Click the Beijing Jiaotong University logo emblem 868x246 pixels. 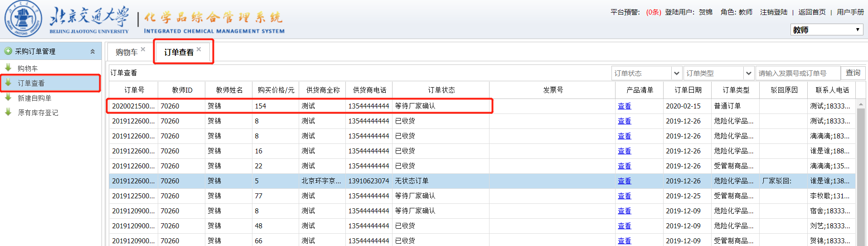23,19
